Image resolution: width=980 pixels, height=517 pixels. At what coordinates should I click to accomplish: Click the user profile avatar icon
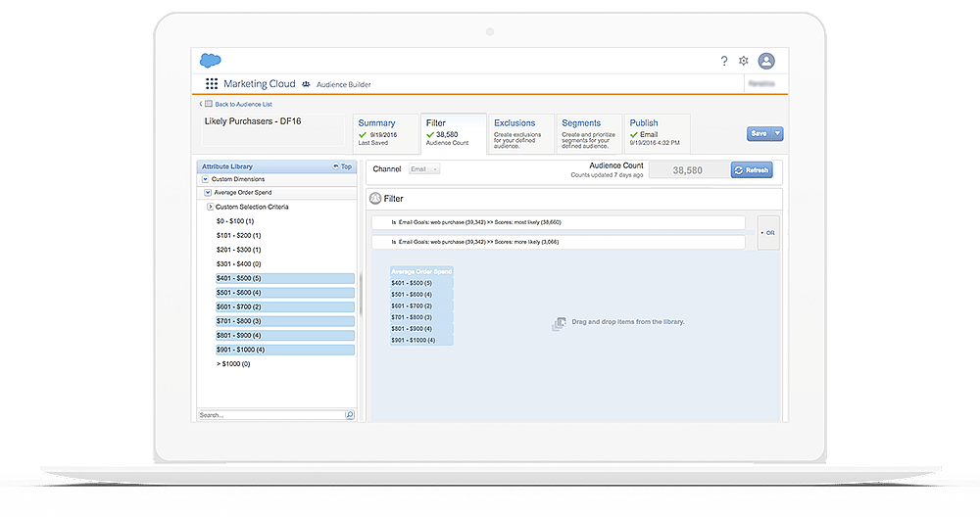tap(766, 61)
